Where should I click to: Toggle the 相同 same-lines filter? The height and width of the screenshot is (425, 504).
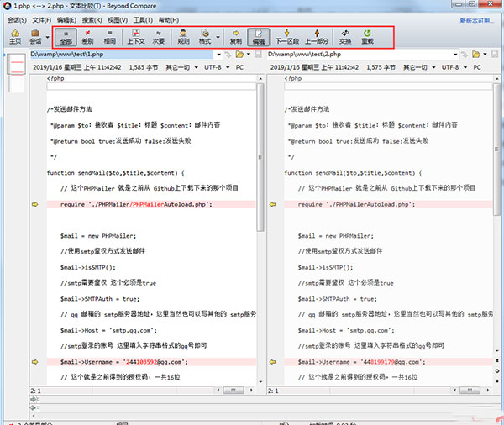tap(109, 37)
